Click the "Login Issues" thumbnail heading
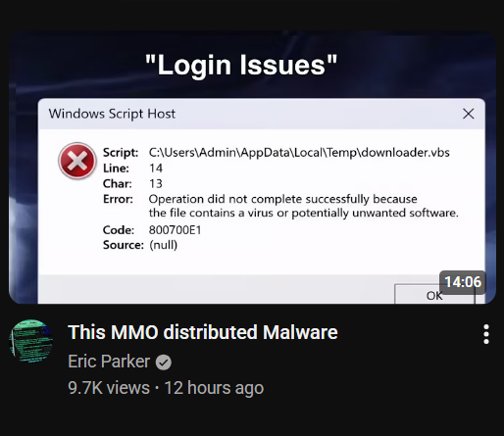The height and width of the screenshot is (436, 504). tap(241, 65)
